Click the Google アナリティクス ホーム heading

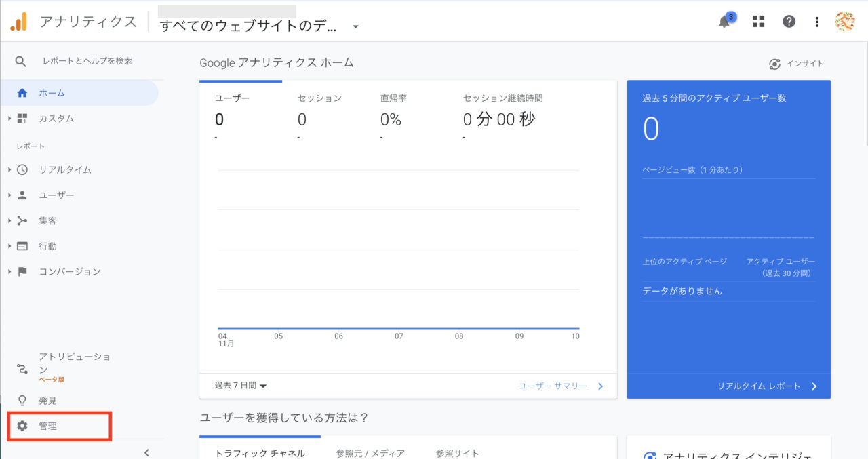click(x=277, y=62)
